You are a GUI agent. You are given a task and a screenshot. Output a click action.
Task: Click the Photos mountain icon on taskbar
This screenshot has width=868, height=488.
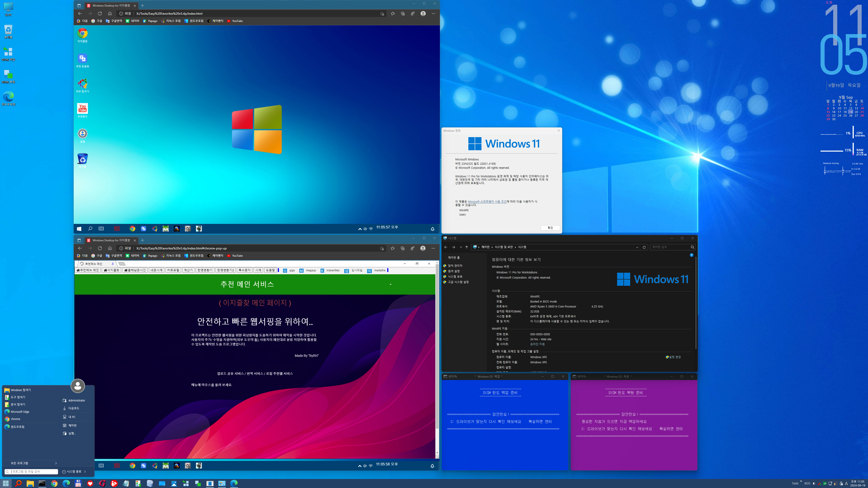point(174,483)
